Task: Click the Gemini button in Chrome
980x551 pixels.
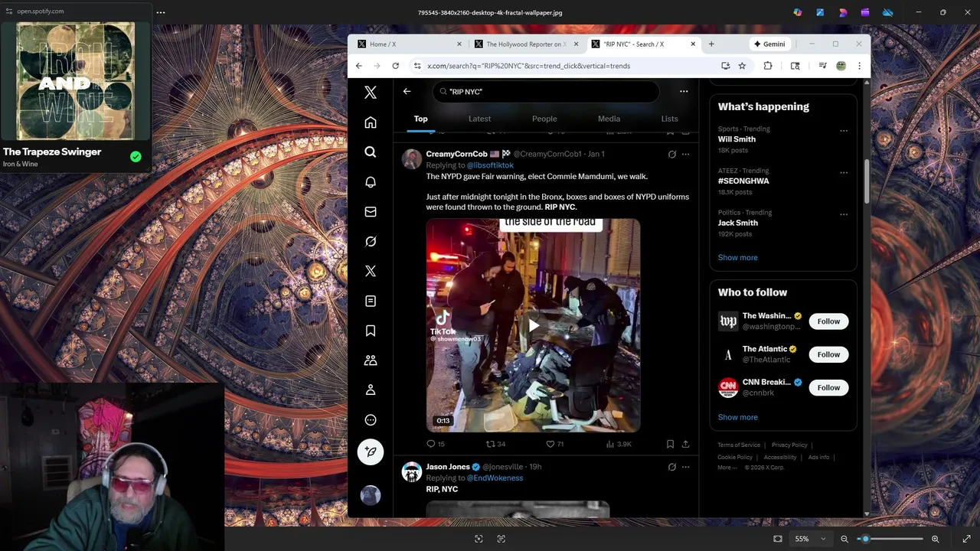Action: (x=769, y=44)
